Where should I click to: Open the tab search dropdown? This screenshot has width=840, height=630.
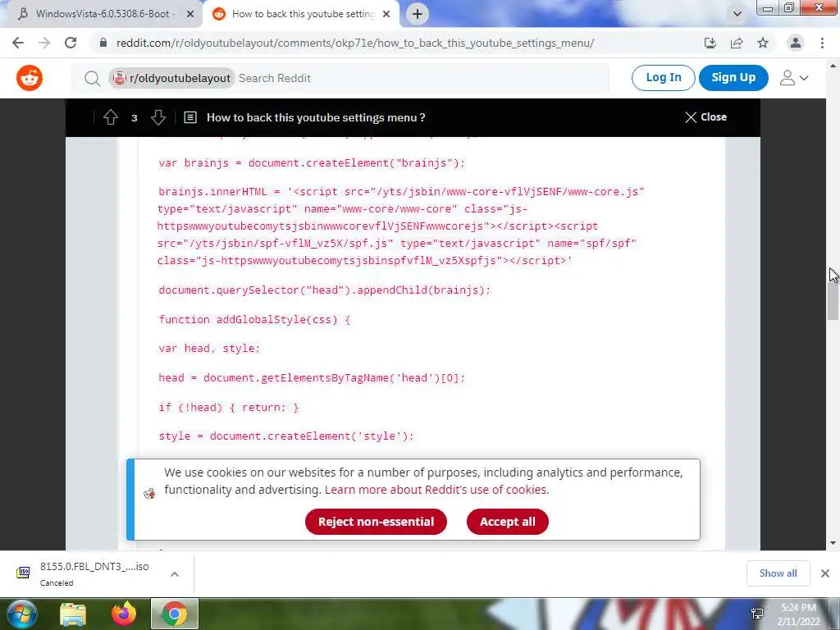(737, 14)
